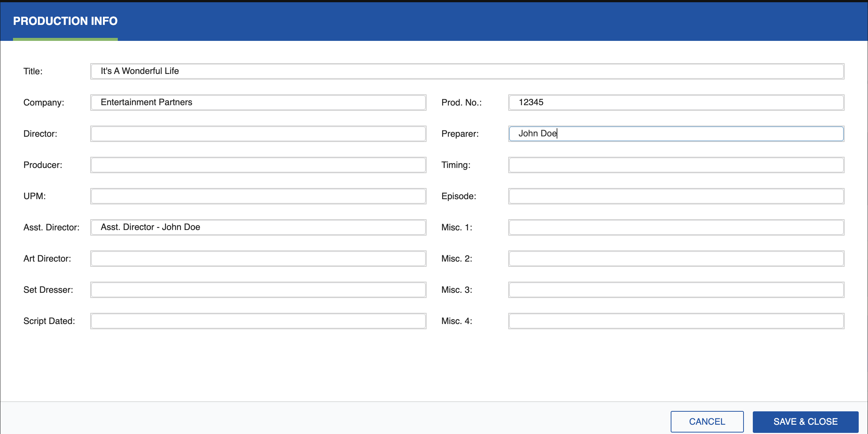Image resolution: width=868 pixels, height=434 pixels.
Task: Click the Preparer field showing "John Doe"
Action: [676, 133]
